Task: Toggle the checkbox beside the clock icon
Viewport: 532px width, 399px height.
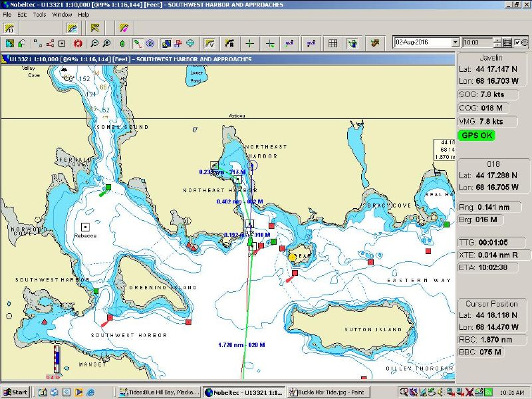Action: point(517,43)
